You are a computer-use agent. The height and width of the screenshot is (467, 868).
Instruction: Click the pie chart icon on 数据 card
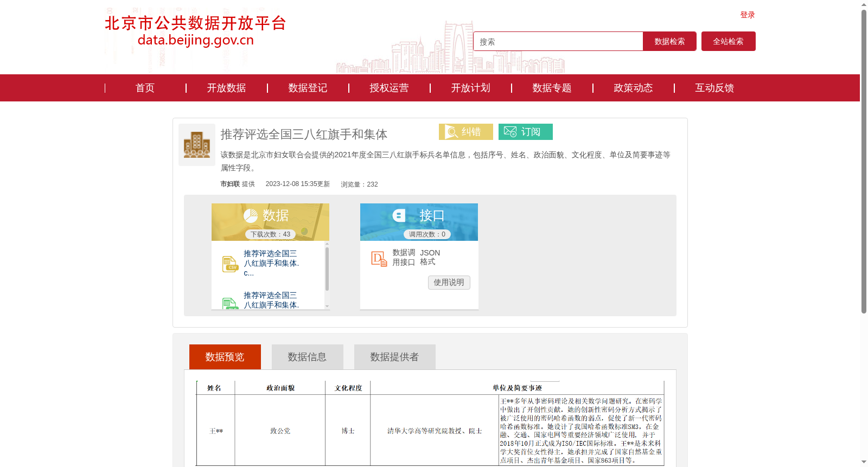pyautogui.click(x=251, y=216)
